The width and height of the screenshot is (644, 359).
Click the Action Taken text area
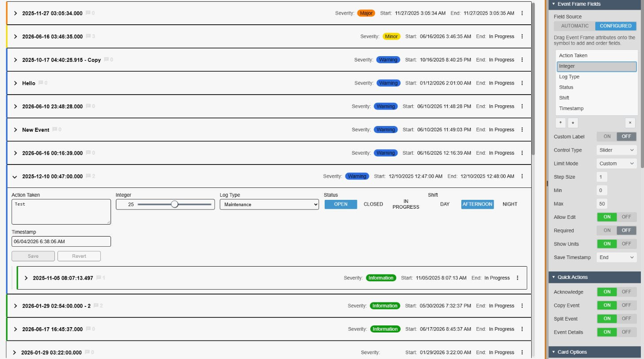61,212
